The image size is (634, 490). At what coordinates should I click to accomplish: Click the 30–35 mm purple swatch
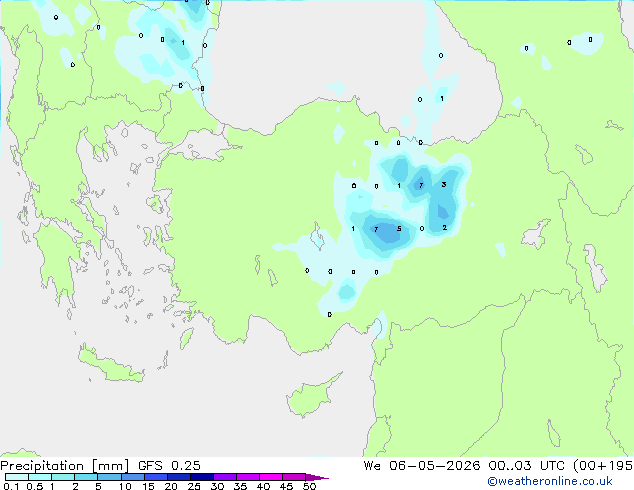[224, 477]
